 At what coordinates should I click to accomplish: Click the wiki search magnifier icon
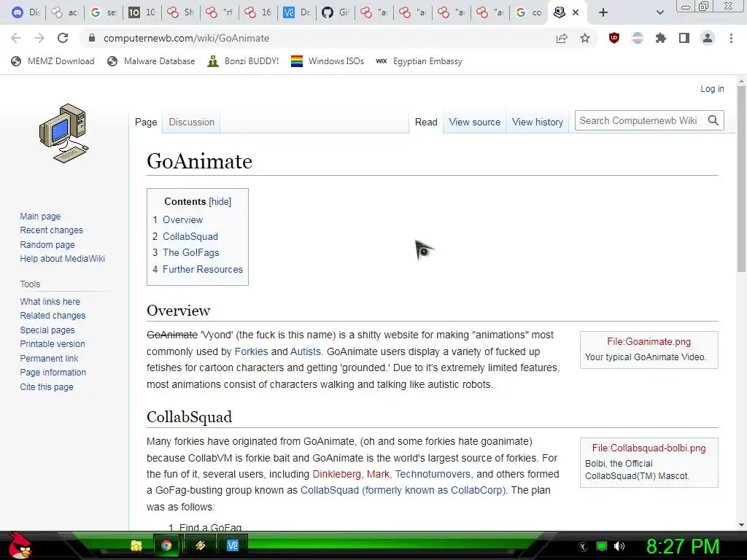[x=713, y=120]
